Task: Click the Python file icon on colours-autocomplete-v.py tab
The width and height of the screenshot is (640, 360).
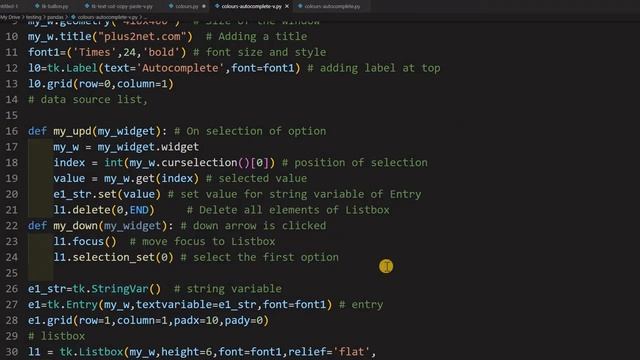Action: click(x=217, y=7)
